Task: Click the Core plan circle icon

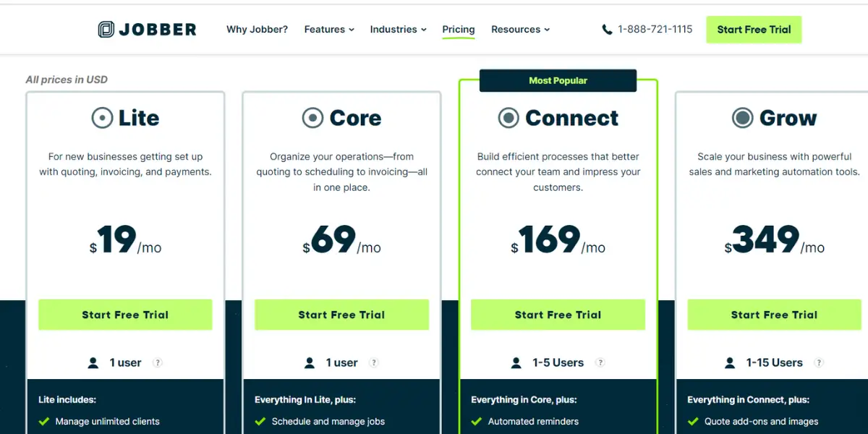Action: click(312, 118)
